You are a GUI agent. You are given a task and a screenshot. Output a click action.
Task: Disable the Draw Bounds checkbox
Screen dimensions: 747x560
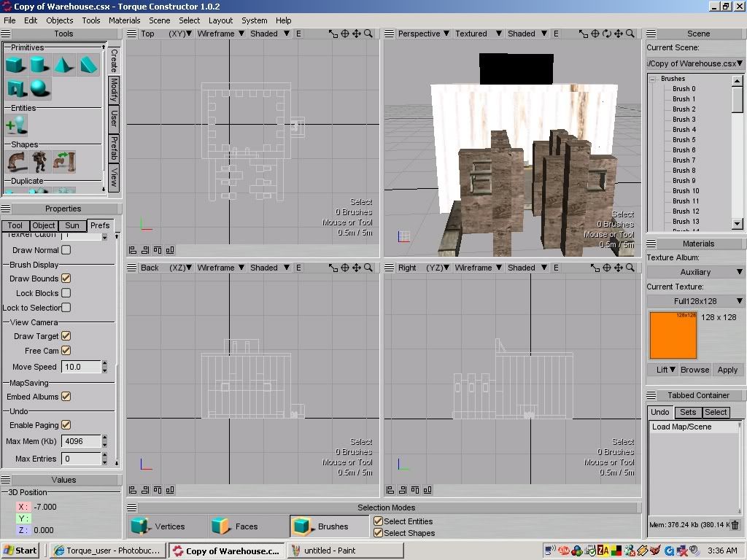(66, 279)
